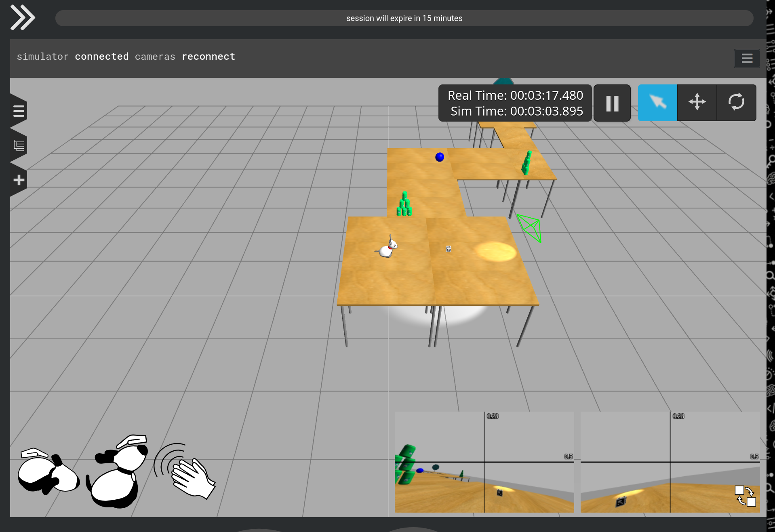Click the belly rub dog gesture icon
This screenshot has height=532, width=775.
(48, 471)
